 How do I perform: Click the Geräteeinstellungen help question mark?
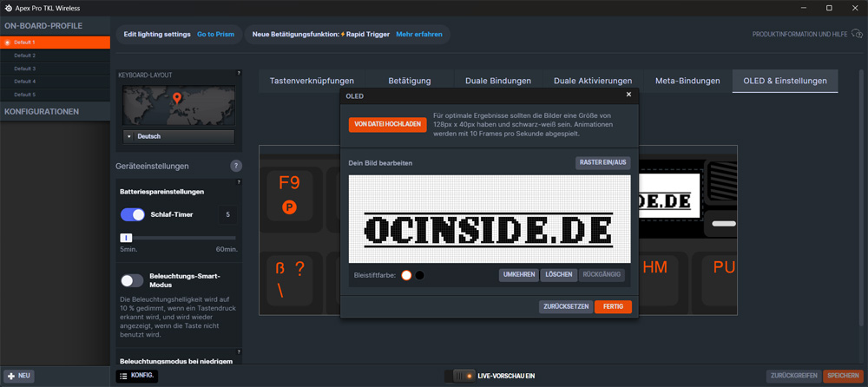tap(236, 166)
